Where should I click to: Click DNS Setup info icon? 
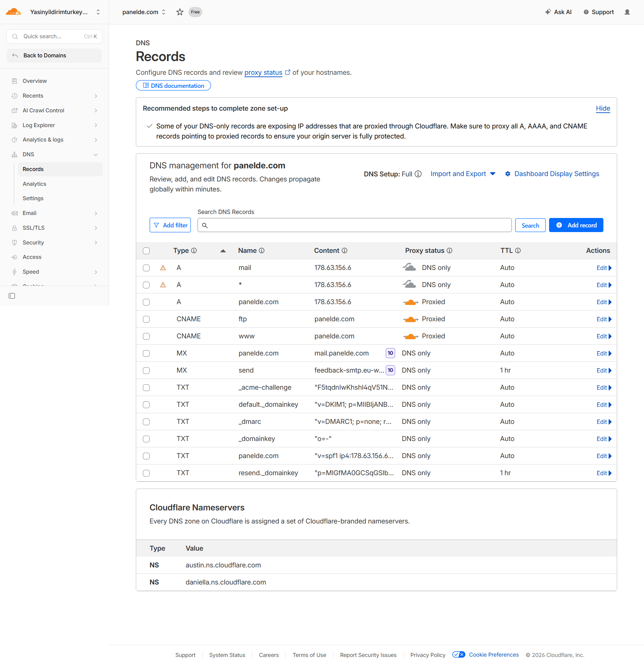pyautogui.click(x=418, y=174)
